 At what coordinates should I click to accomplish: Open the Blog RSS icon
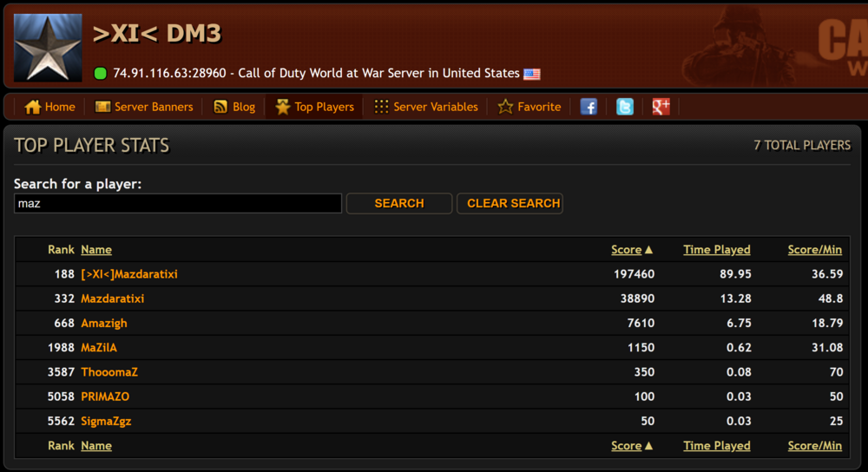tap(220, 107)
